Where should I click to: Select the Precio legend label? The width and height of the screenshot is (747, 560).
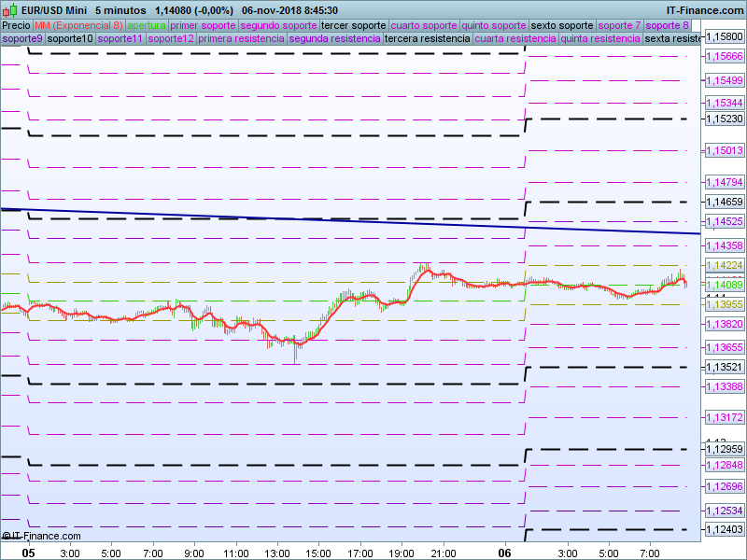[16, 25]
